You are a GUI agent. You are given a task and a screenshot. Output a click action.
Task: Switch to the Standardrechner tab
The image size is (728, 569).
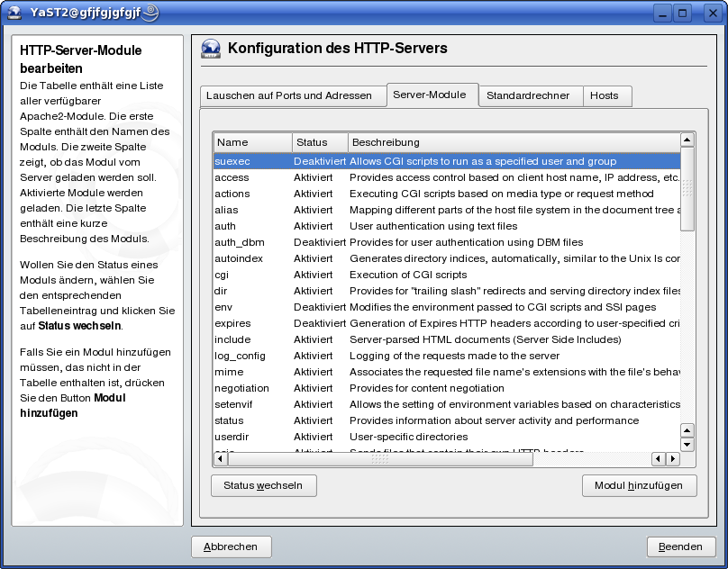tap(528, 95)
